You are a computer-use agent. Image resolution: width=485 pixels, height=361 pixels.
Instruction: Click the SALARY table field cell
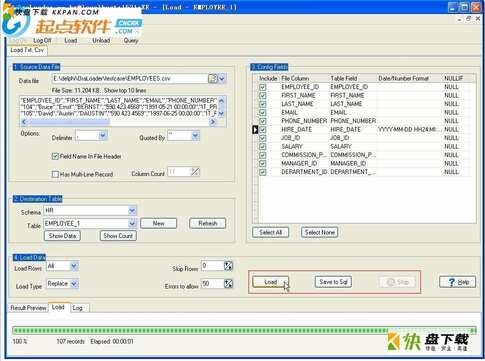[x=353, y=146]
